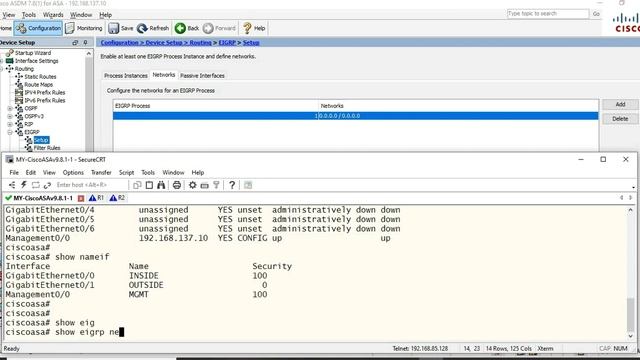
Task: Open SecureCRT File menu
Action: (14, 172)
